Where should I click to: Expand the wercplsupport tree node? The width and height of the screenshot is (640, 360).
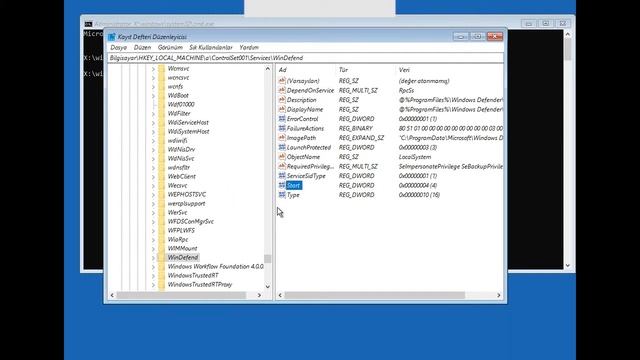(x=153, y=204)
